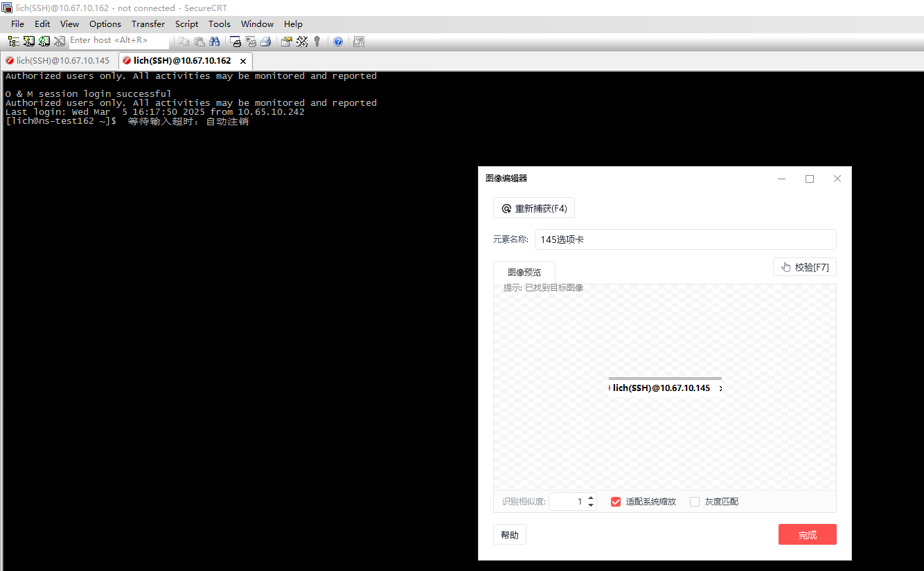Focus the Enter host field in toolbar

coord(118,41)
